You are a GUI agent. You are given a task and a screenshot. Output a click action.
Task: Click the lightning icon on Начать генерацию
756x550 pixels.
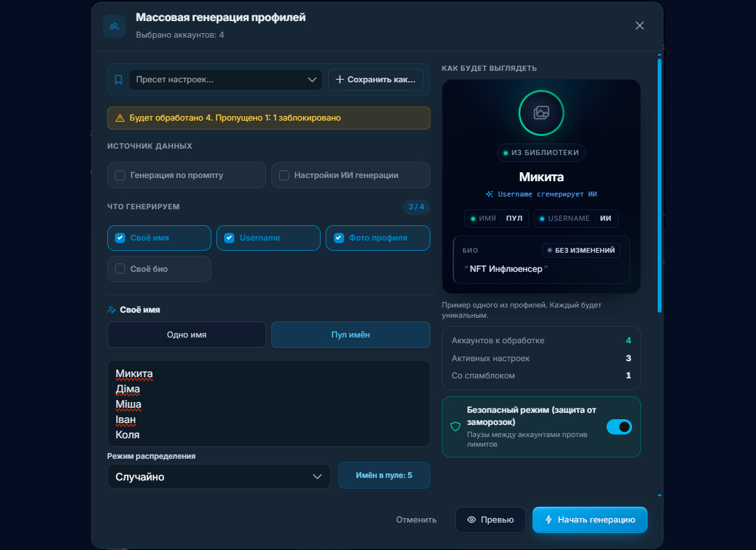point(548,519)
